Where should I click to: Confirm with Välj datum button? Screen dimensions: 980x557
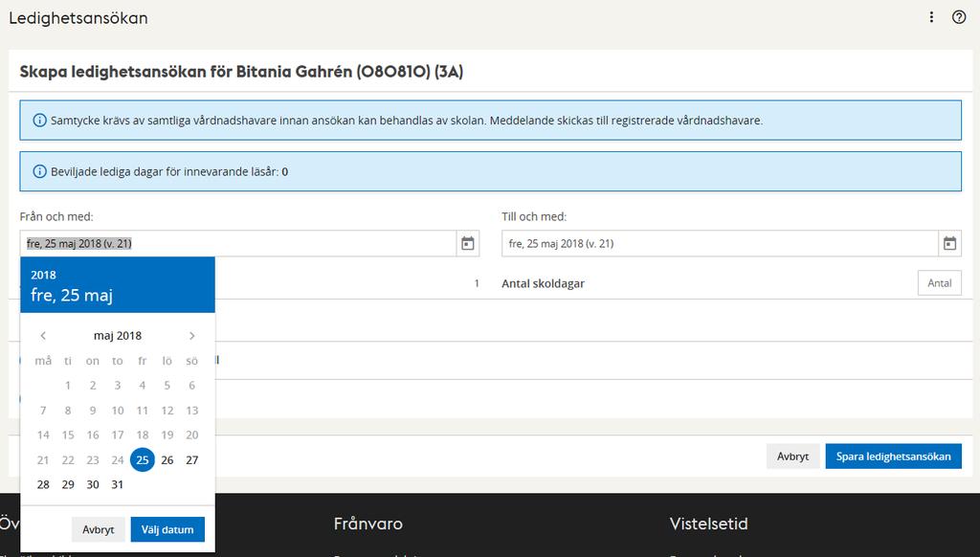167,529
